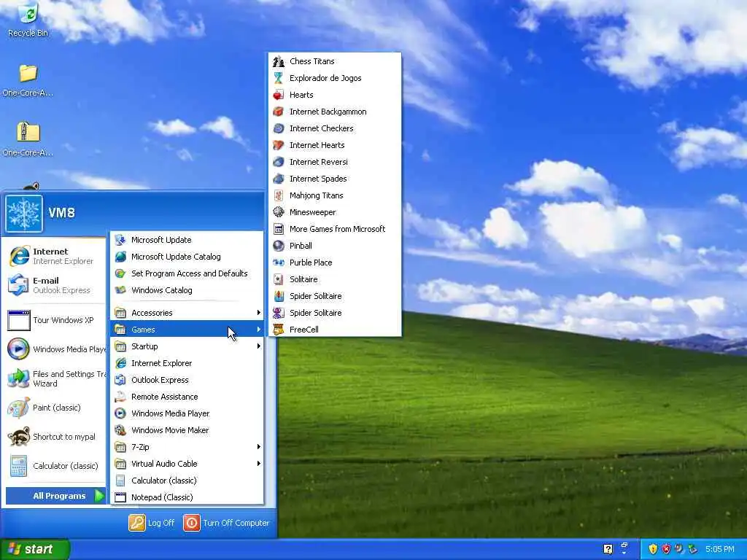This screenshot has width=747, height=560.
Task: Click the FreeCell king icon
Action: point(279,330)
